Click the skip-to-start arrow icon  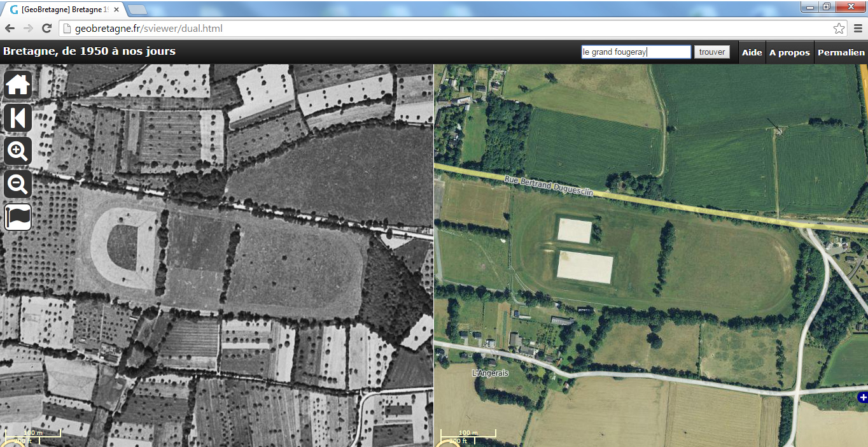18,118
